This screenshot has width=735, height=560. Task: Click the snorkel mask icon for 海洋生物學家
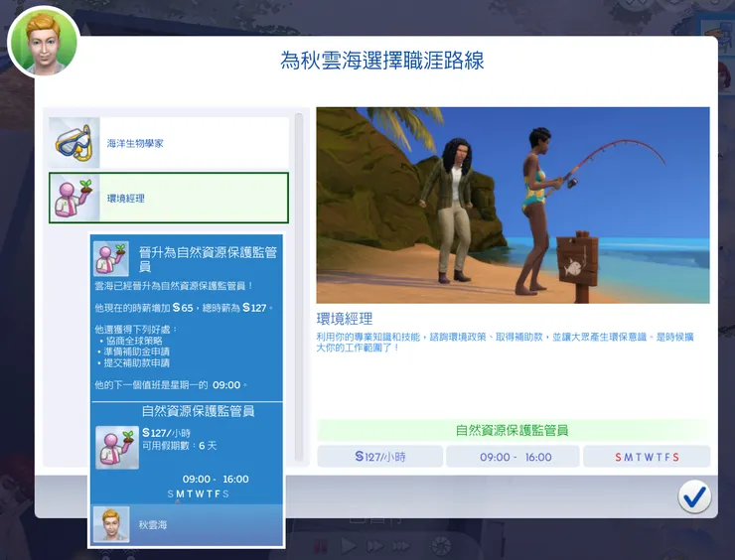(x=74, y=142)
